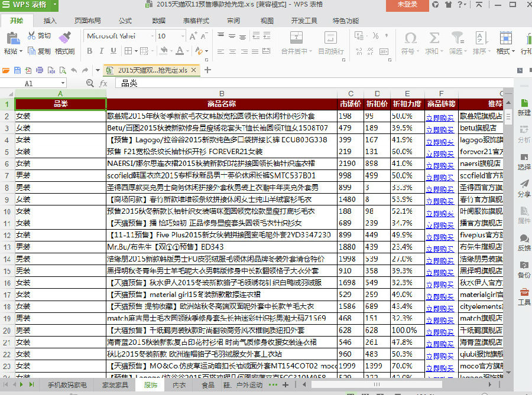
Task: Click the Sort (排序) button
Action: (481, 43)
